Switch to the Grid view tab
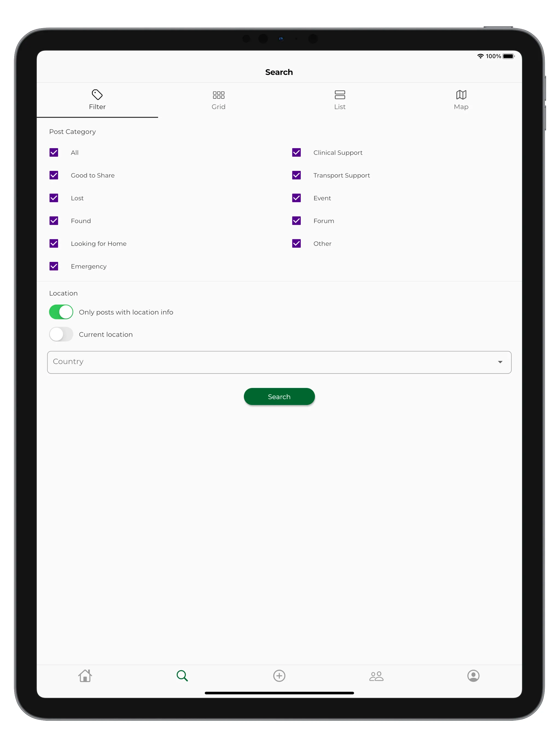The height and width of the screenshot is (747, 560). (219, 100)
